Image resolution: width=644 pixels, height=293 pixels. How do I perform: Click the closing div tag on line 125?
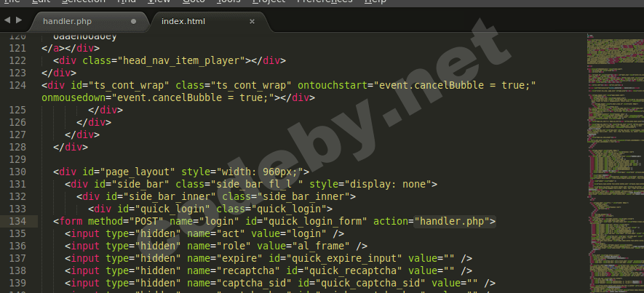(106, 110)
